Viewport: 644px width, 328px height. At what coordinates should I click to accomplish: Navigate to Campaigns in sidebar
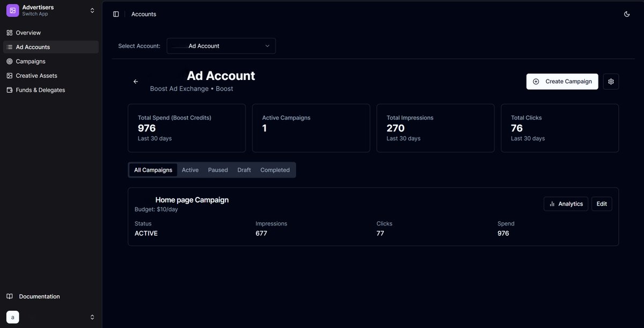click(x=51, y=61)
